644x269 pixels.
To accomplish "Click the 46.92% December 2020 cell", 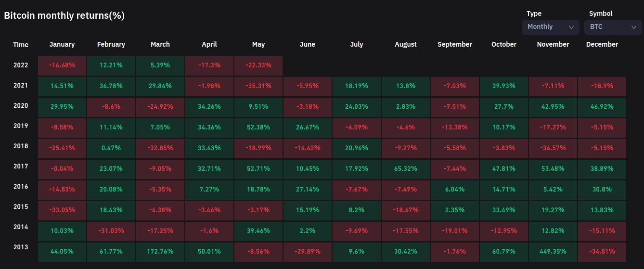I will click(602, 106).
